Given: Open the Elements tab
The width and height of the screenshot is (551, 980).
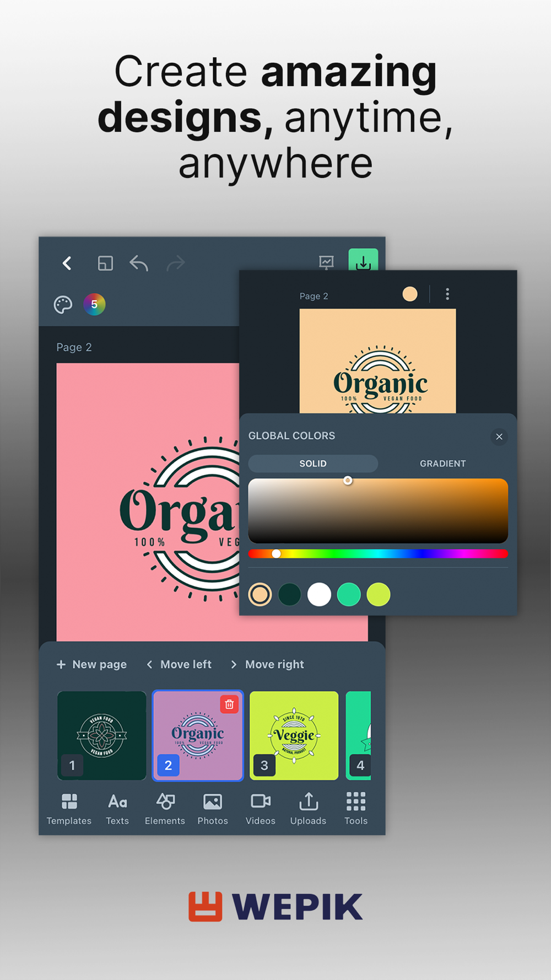Looking at the screenshot, I should tap(165, 809).
